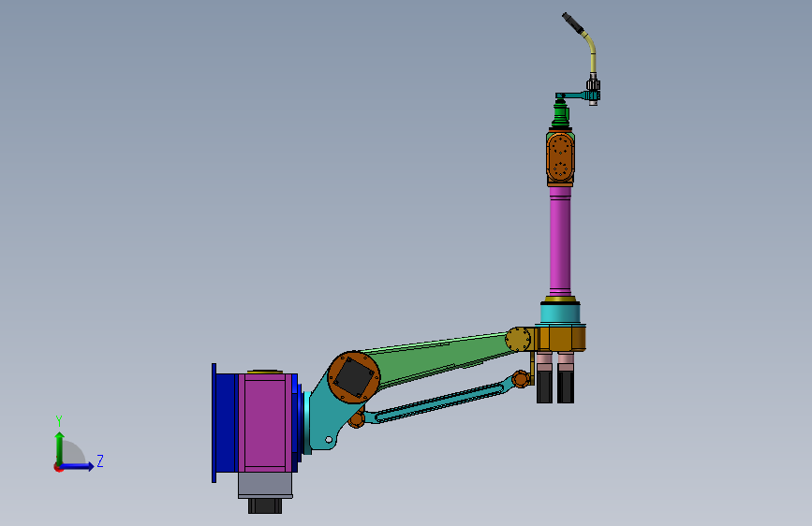Select the yellow curved welding torch neck
This screenshot has width=812, height=526.
(590, 51)
